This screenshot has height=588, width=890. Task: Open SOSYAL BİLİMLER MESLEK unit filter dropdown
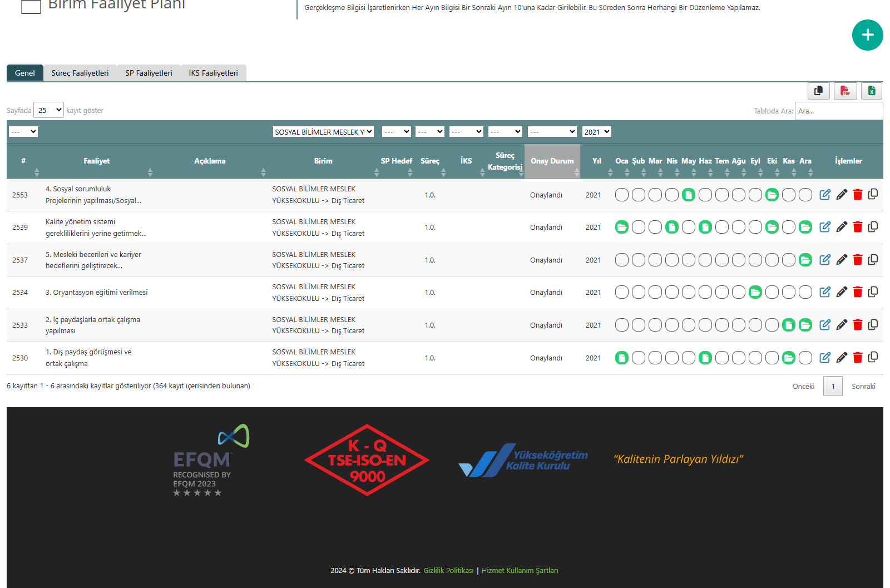tap(323, 132)
